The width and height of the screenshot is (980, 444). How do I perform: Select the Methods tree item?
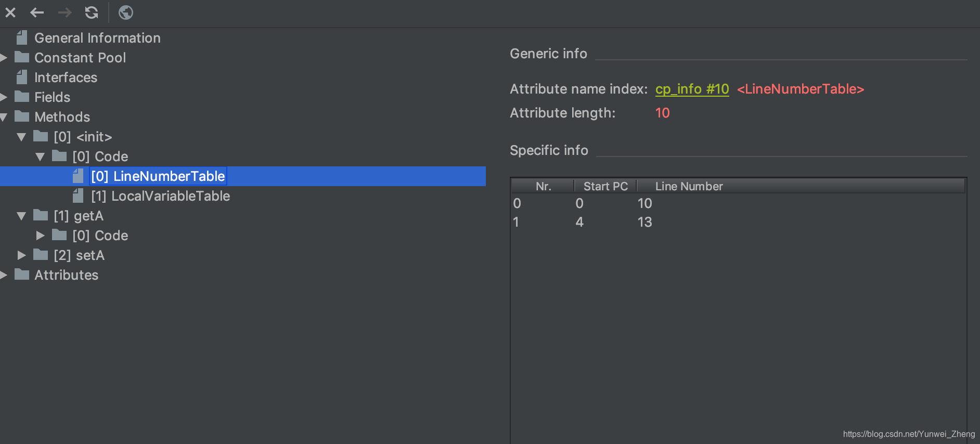[x=62, y=117]
